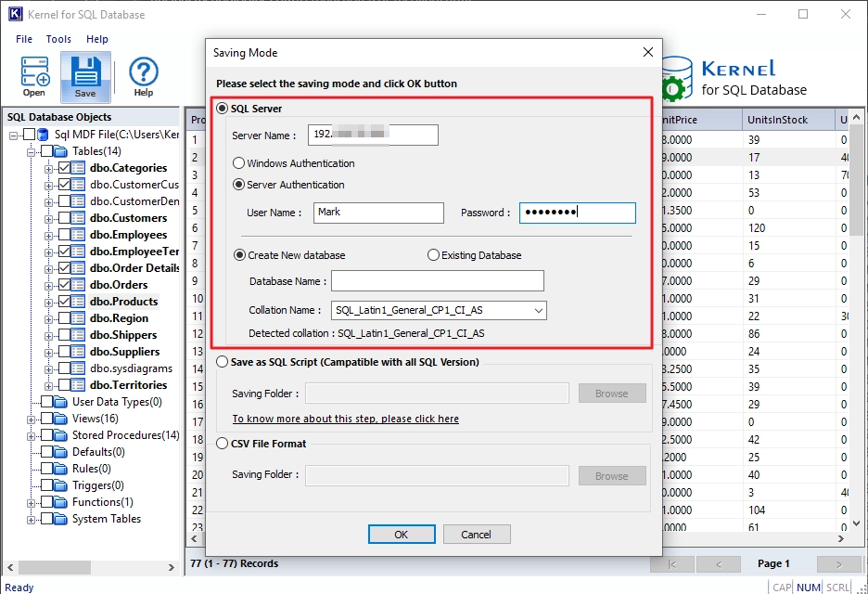The image size is (868, 594).
Task: Click the Database Name input field
Action: [438, 281]
